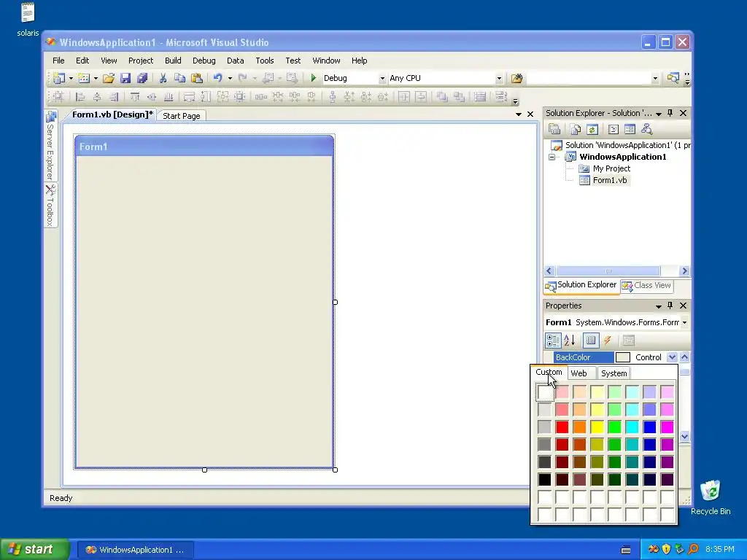Open the Toolbox side panel
Screen dimensions: 747x560
point(50,206)
